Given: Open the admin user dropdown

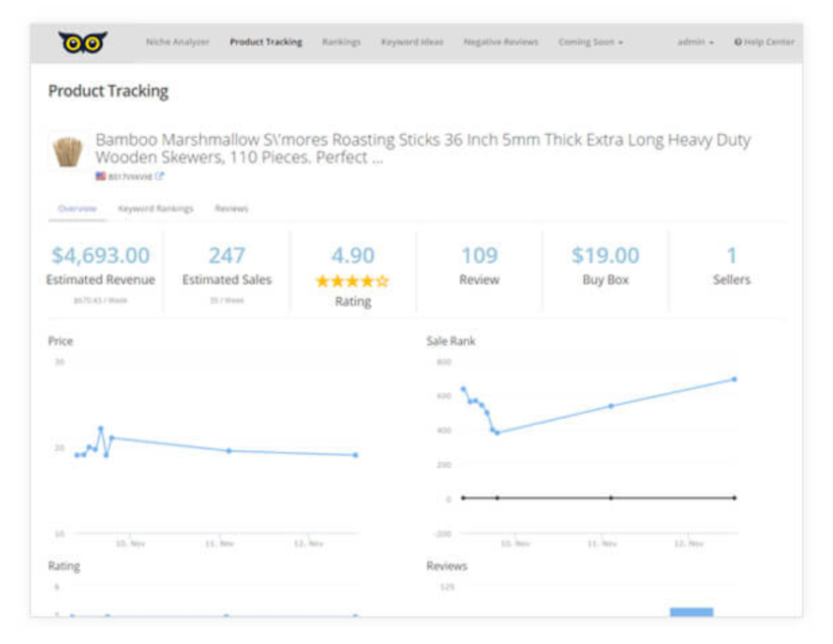Looking at the screenshot, I should (x=696, y=42).
